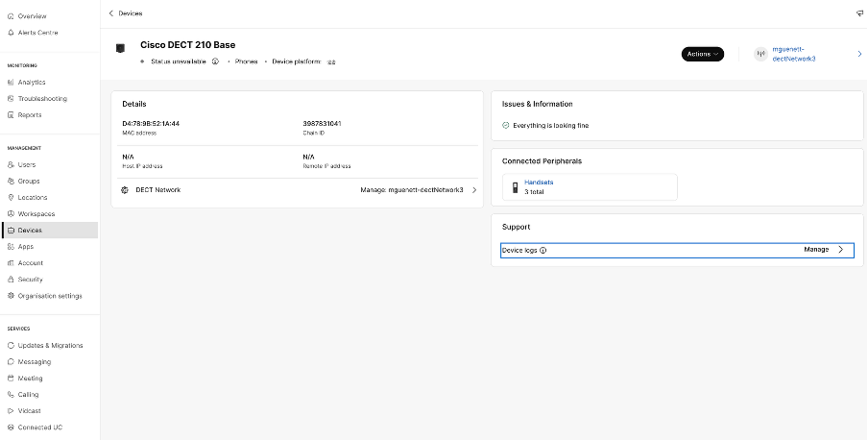
Task: Click the Devices icon in sidebar
Action: 11,231
